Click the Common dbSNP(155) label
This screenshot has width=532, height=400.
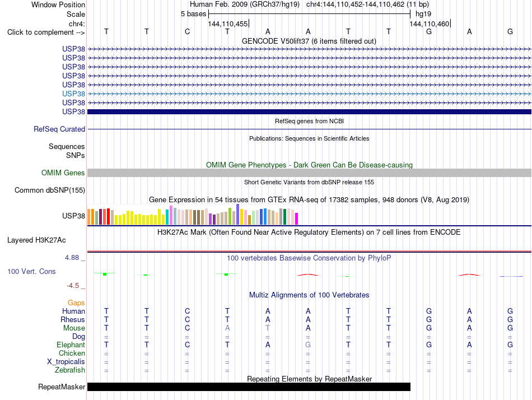point(50,190)
